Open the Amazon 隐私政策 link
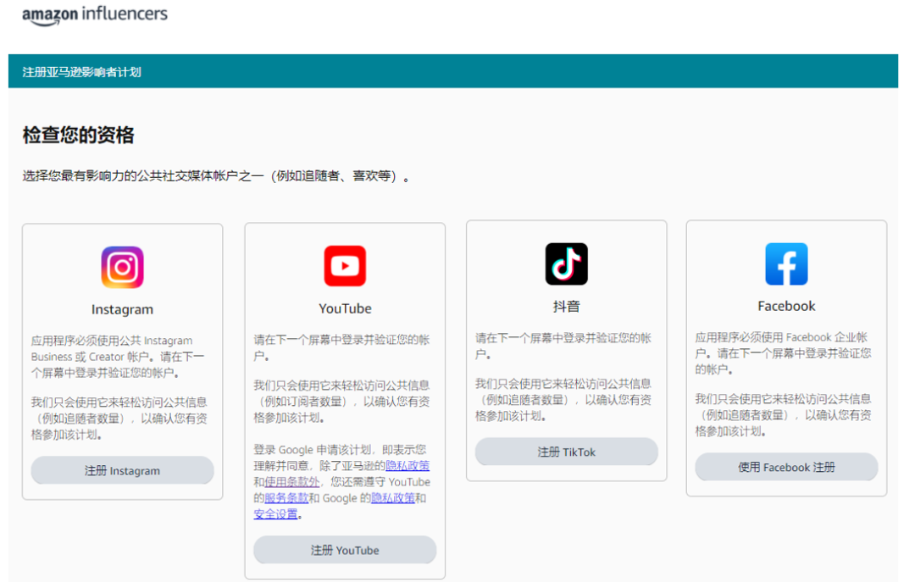 coord(407,467)
